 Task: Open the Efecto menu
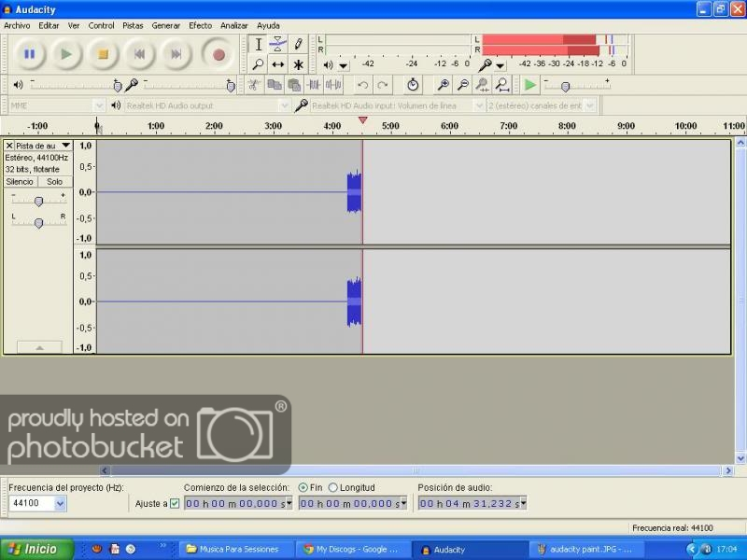200,26
